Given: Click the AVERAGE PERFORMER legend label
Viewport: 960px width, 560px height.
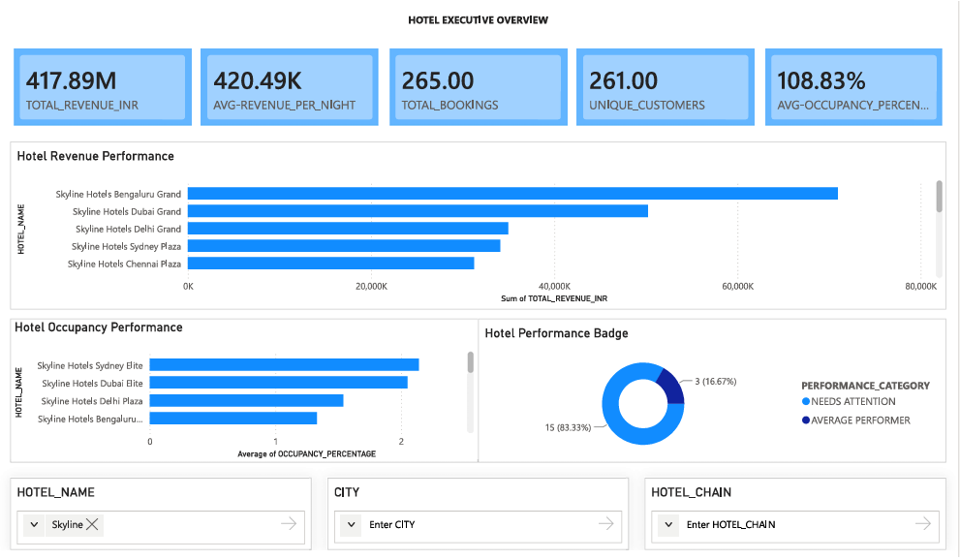Looking at the screenshot, I should [x=860, y=420].
